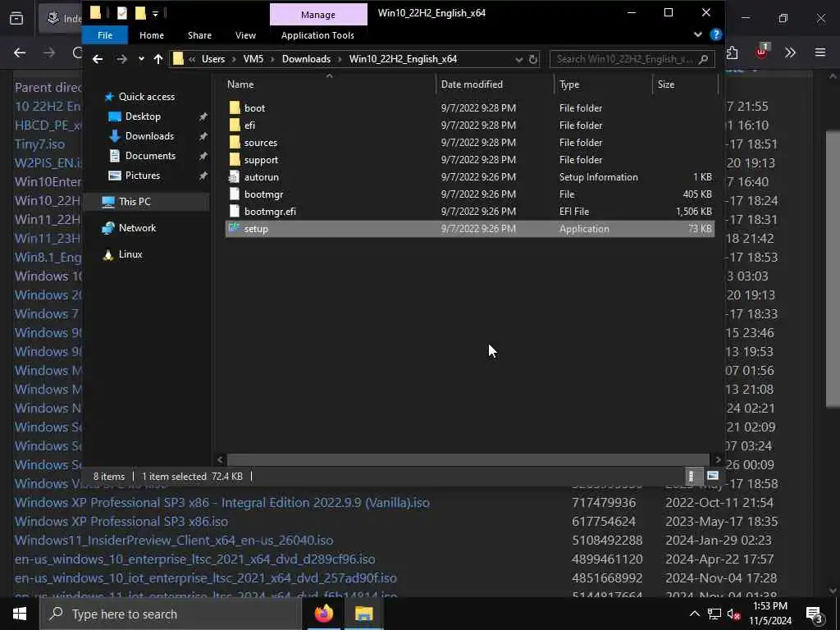Viewport: 840px width, 630px height.
Task: Click the file list horizontal scrollbar
Action: (468, 459)
